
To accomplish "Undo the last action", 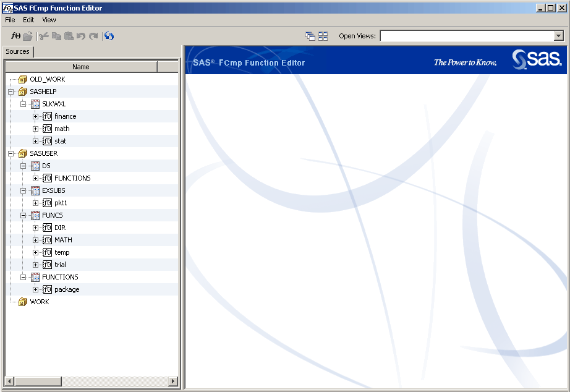I will 81,36.
